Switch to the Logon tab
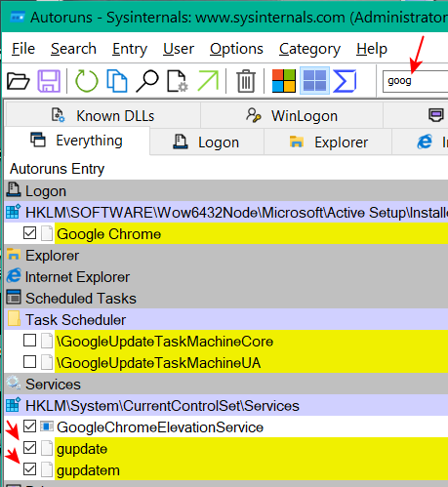Screen dimensions: 448x487 click(207, 142)
